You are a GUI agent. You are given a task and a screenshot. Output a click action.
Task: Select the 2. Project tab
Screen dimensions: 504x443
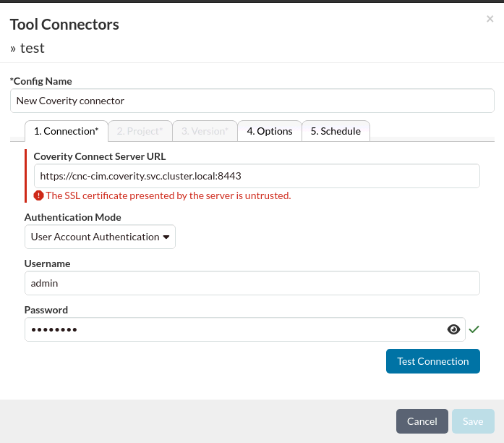click(x=140, y=131)
